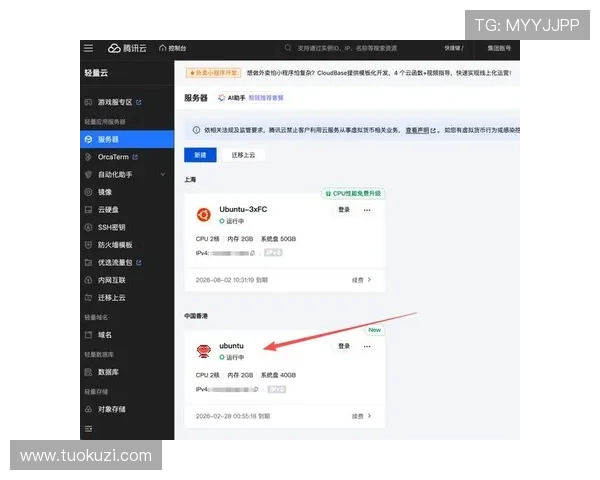Click the search magnifier icon
This screenshot has width=600, height=480.
click(x=288, y=48)
